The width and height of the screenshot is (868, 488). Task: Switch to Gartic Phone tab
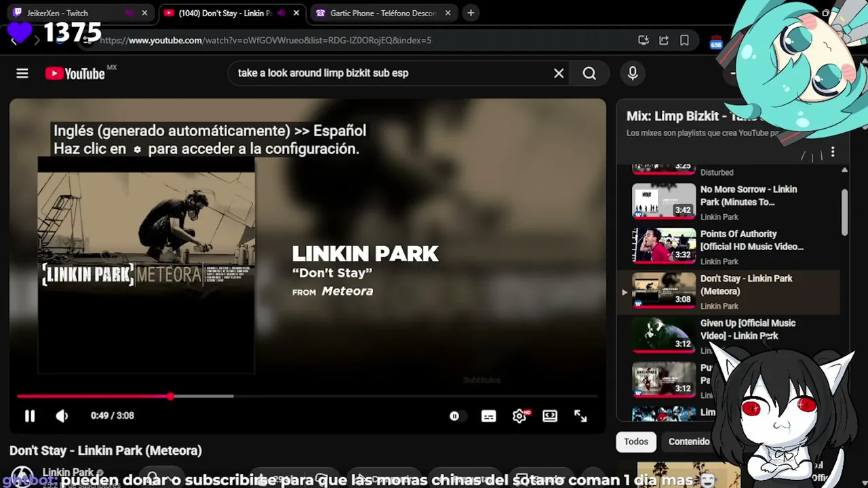coord(384,13)
